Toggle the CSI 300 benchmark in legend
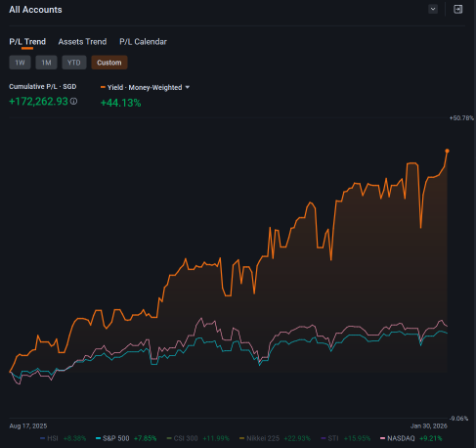Image resolution: width=476 pixels, height=448 pixels. click(197, 438)
